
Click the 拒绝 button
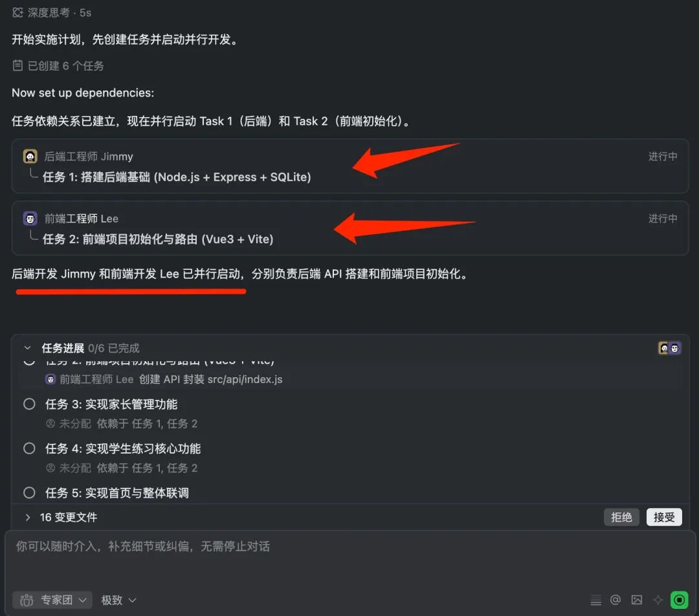pyautogui.click(x=621, y=517)
